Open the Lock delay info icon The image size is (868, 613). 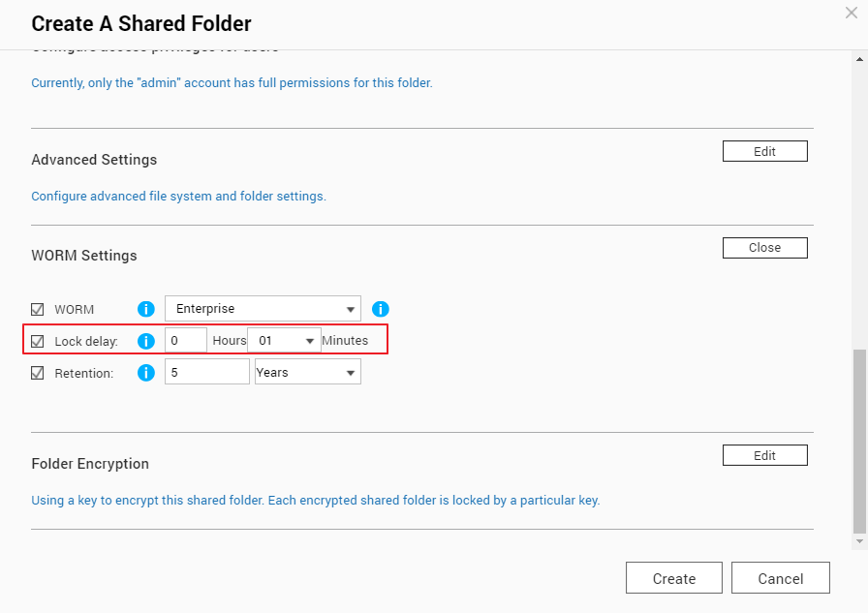click(146, 341)
